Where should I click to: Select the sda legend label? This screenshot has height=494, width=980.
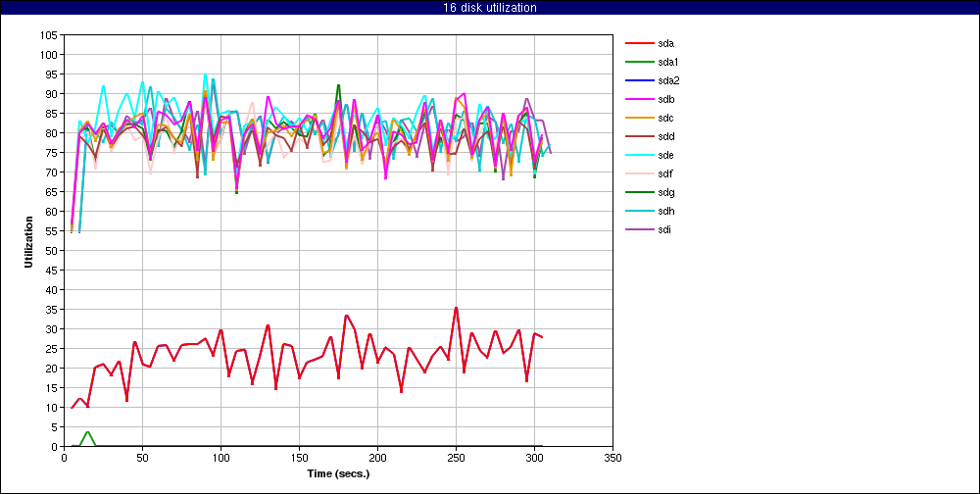pyautogui.click(x=666, y=43)
